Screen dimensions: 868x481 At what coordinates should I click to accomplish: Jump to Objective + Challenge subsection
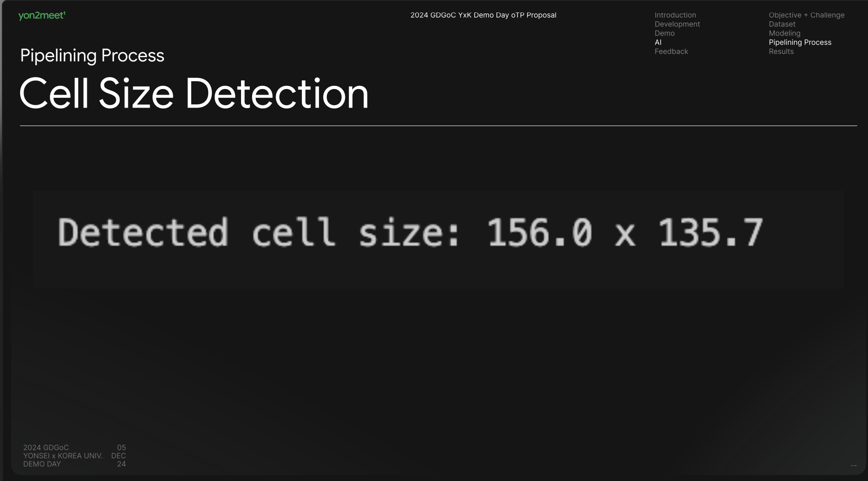[x=806, y=15]
